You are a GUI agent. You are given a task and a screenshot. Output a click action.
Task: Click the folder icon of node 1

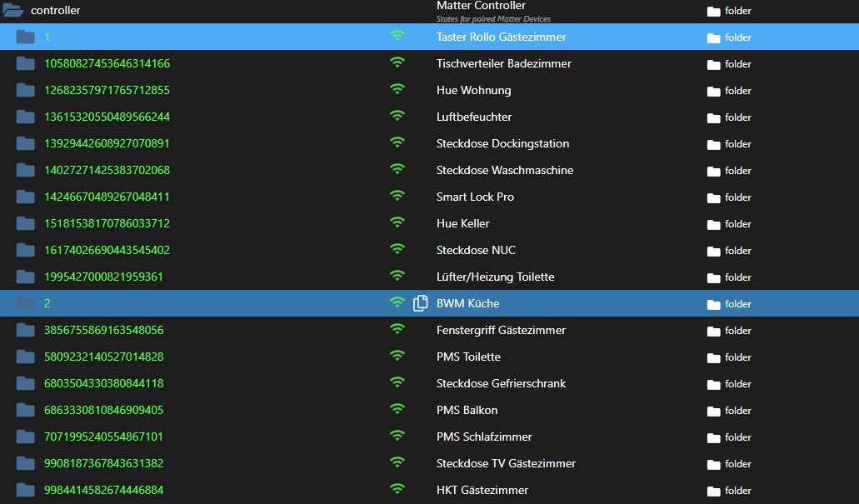[25, 37]
